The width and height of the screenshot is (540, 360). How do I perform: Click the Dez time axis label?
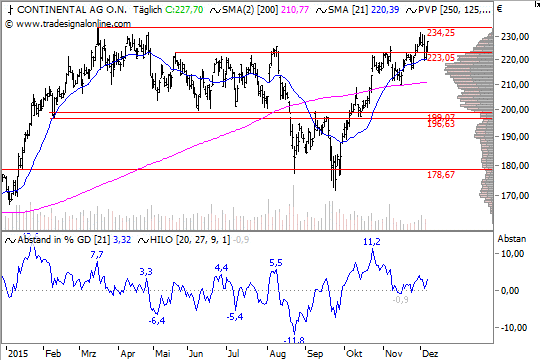pos(430,354)
